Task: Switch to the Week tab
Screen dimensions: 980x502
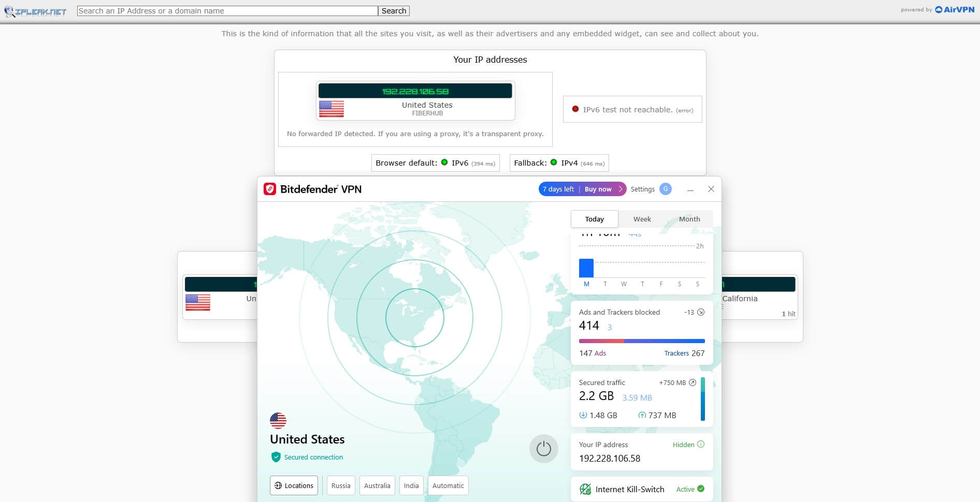Action: tap(642, 219)
